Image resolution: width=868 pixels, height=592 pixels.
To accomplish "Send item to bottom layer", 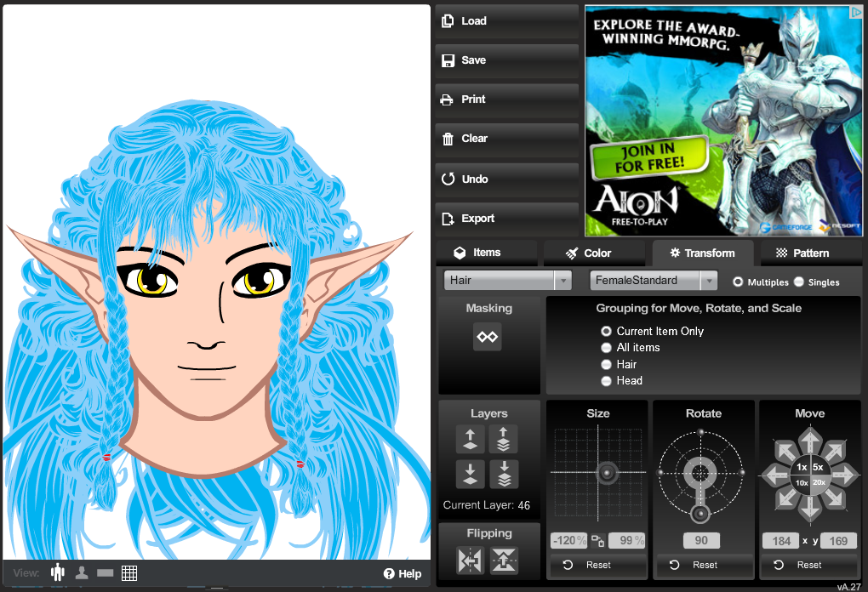I will click(x=503, y=474).
